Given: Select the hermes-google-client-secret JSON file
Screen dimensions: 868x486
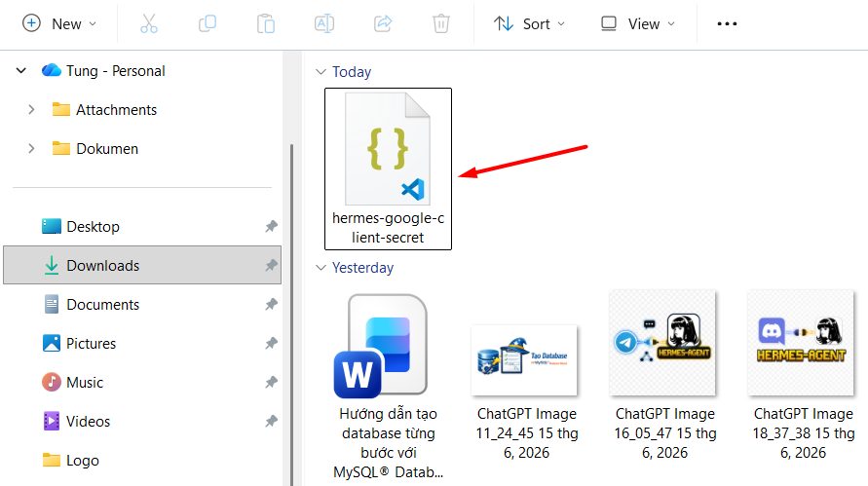Looking at the screenshot, I should pyautogui.click(x=388, y=168).
